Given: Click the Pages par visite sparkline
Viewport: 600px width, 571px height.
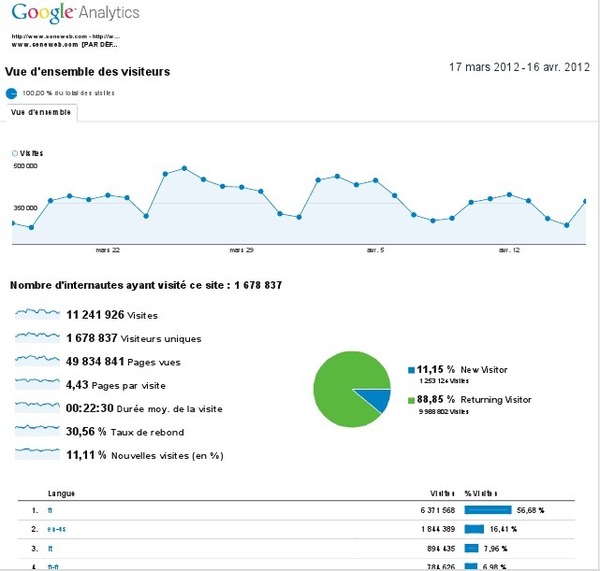Looking at the screenshot, I should (x=37, y=384).
